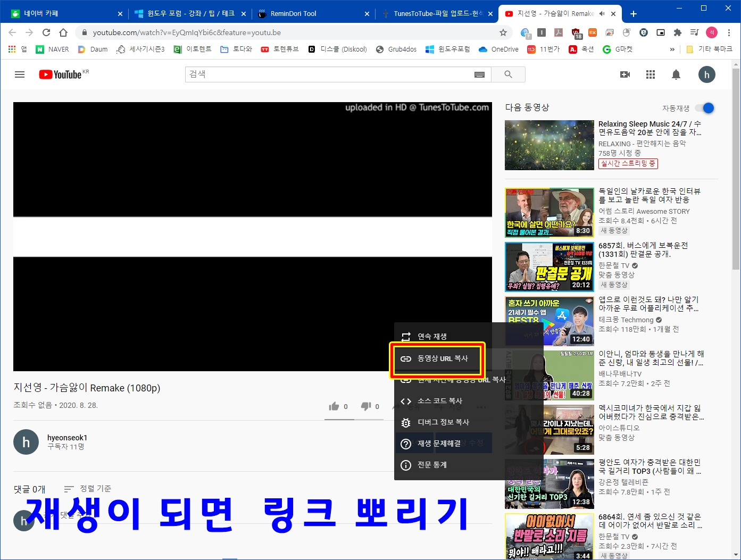This screenshot has width=741, height=560.
Task: Open the 8:30 German interview thumbnail
Action: [x=549, y=212]
